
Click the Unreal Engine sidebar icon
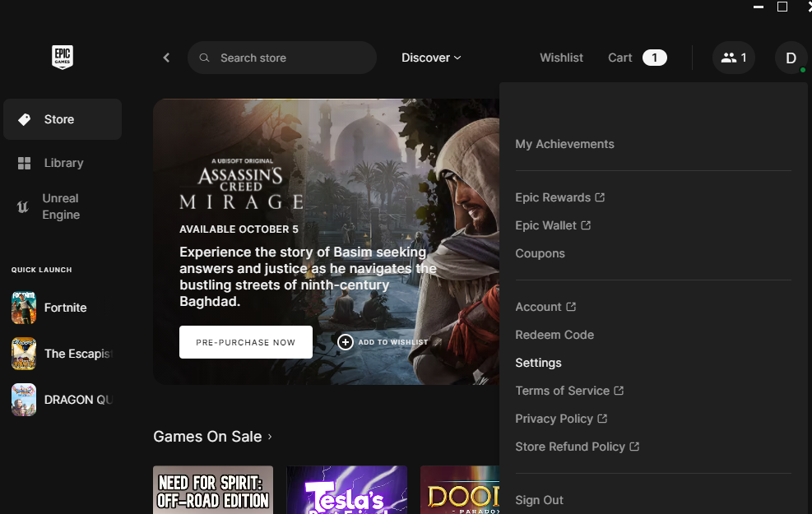(x=23, y=206)
